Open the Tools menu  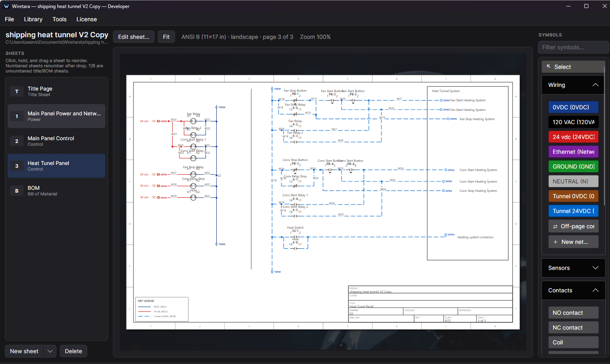click(x=59, y=19)
